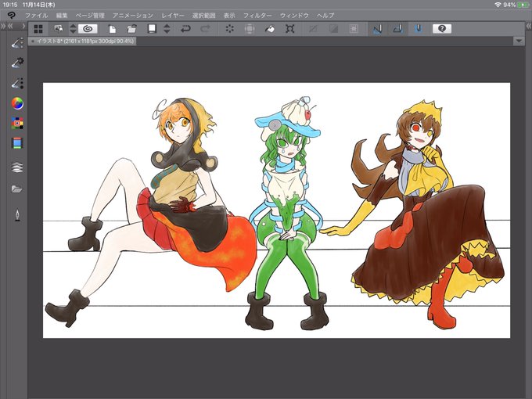Collapse left palette with double-left chevron
532x399 pixels.
[x=10, y=26]
